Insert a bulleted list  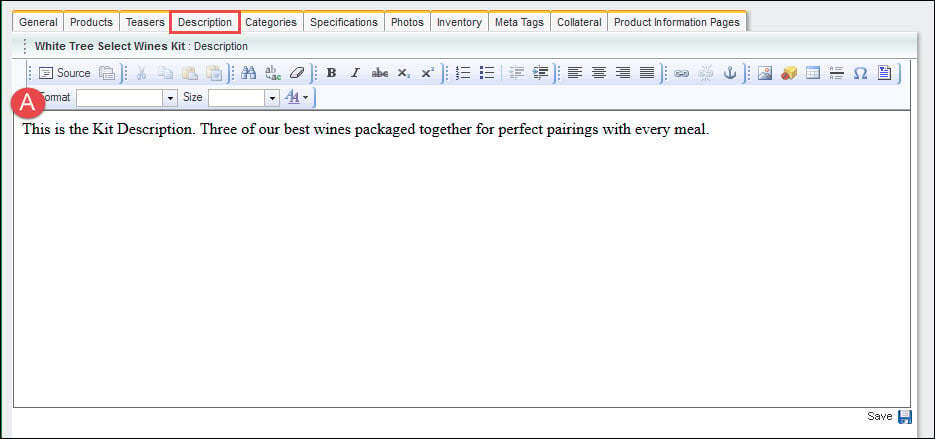(x=487, y=73)
